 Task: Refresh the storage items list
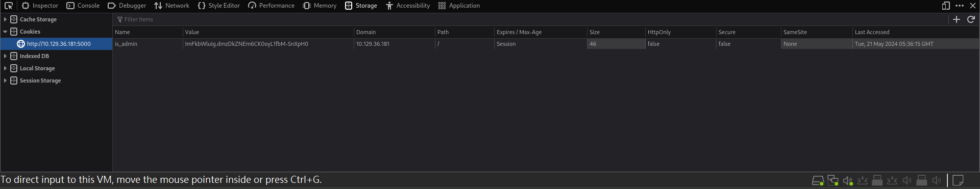tap(971, 19)
